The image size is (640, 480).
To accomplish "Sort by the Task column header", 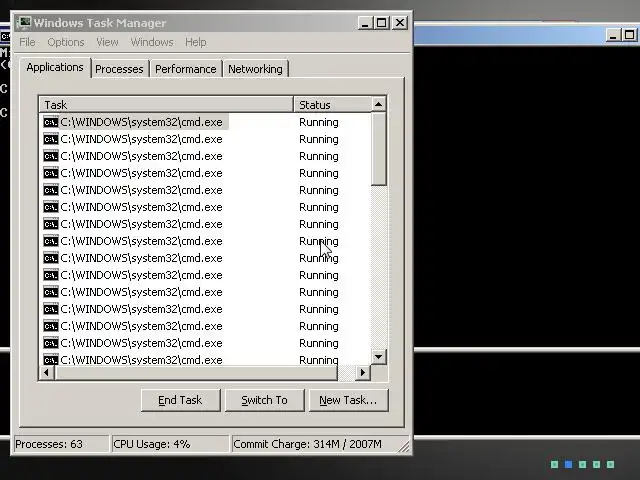I will (167, 105).
